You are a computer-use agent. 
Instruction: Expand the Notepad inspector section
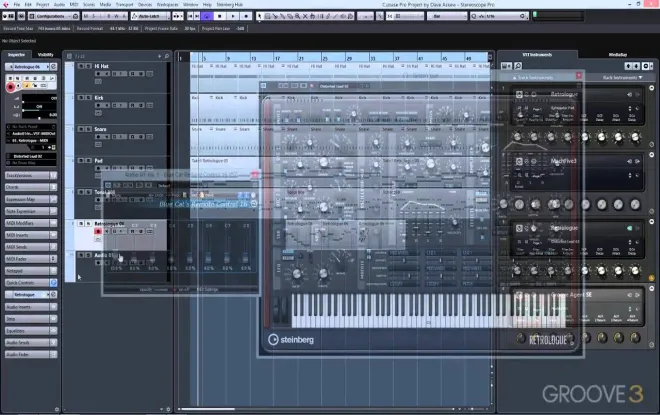(30, 271)
